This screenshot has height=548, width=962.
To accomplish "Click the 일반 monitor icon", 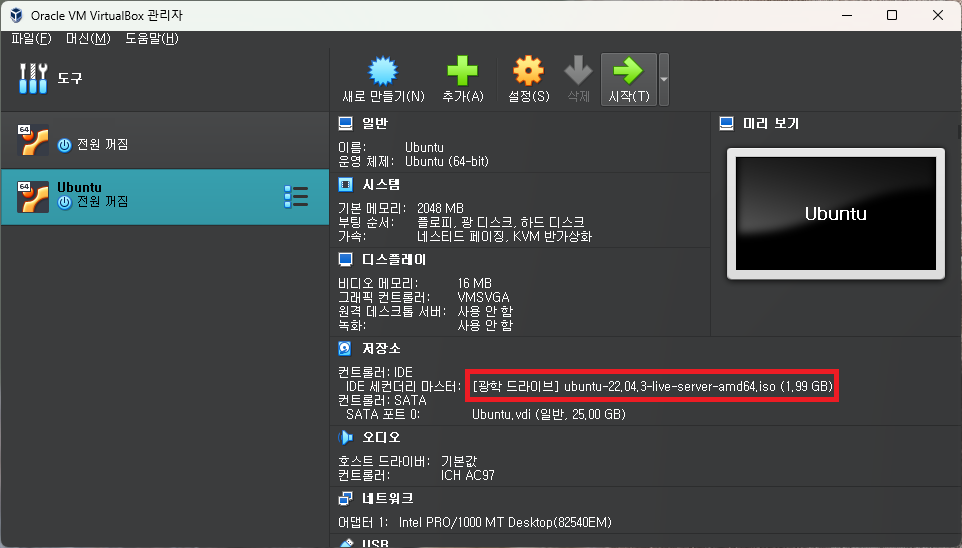I will (345, 123).
